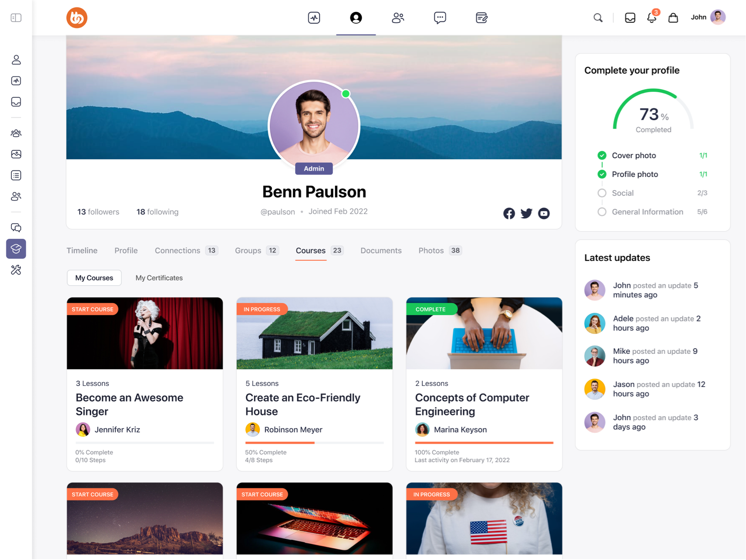This screenshot has height=560, width=746.
Task: Select the unchecked Social profile step
Action: [622, 193]
